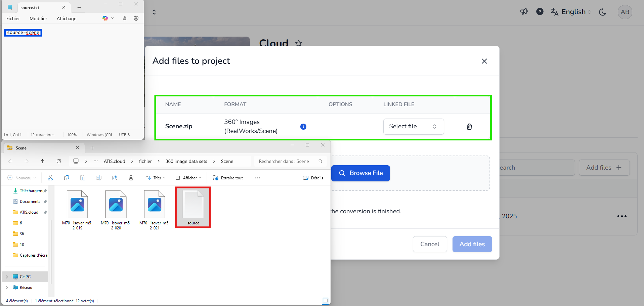Open the announcements megaphone icon
The width and height of the screenshot is (644, 306).
(524, 12)
